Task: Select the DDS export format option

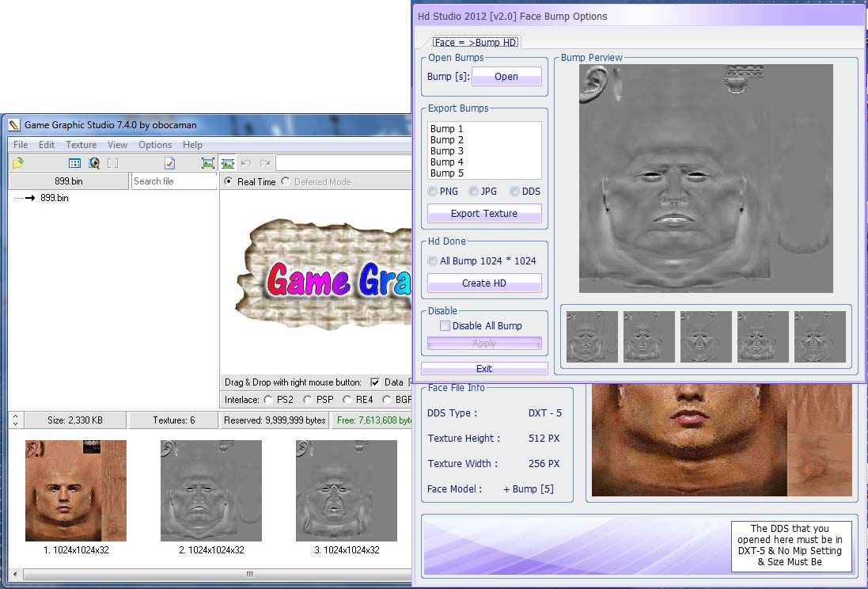Action: pyautogui.click(x=514, y=192)
